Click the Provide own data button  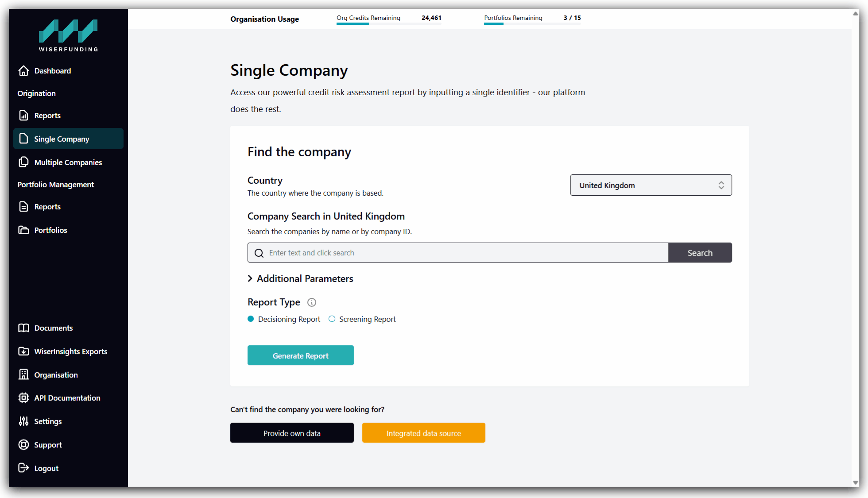tap(292, 433)
